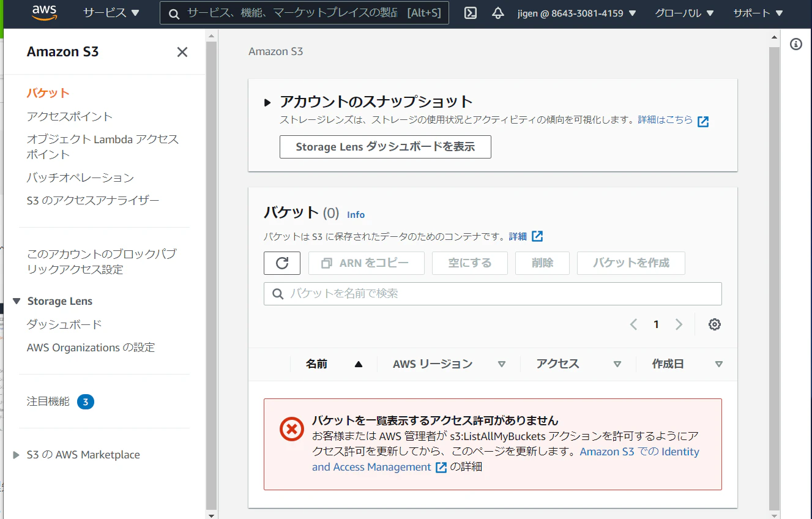Sort by AWS リージョン column arrow
Image resolution: width=812 pixels, height=519 pixels.
point(502,364)
